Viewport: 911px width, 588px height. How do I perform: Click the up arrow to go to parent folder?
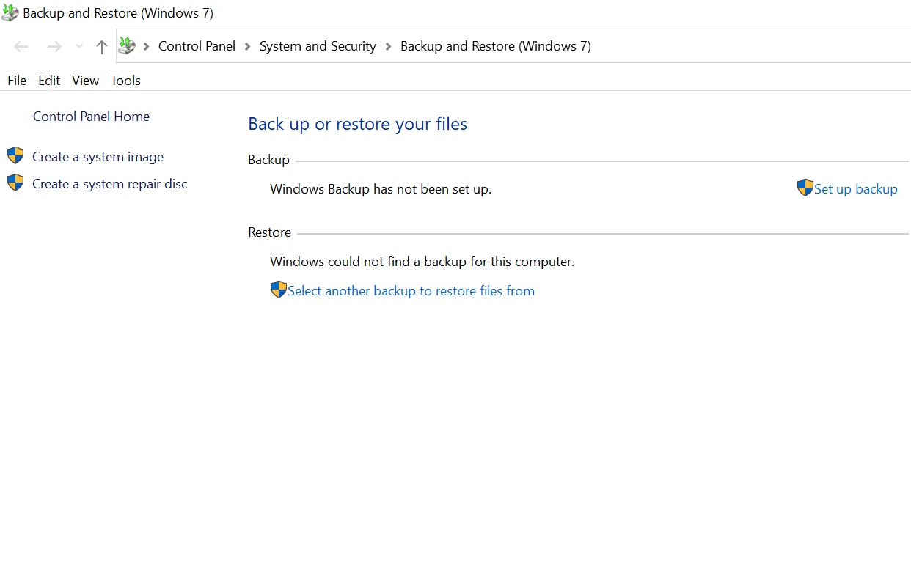coord(101,46)
